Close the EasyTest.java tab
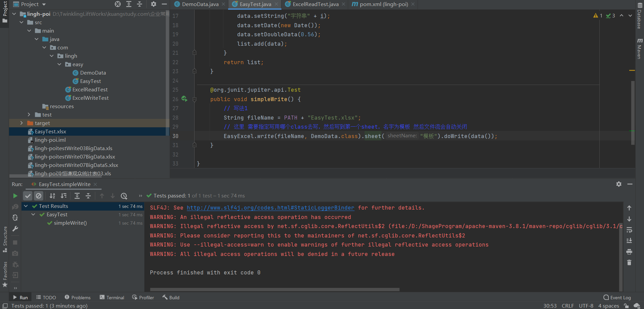This screenshot has width=644, height=309. (x=276, y=4)
